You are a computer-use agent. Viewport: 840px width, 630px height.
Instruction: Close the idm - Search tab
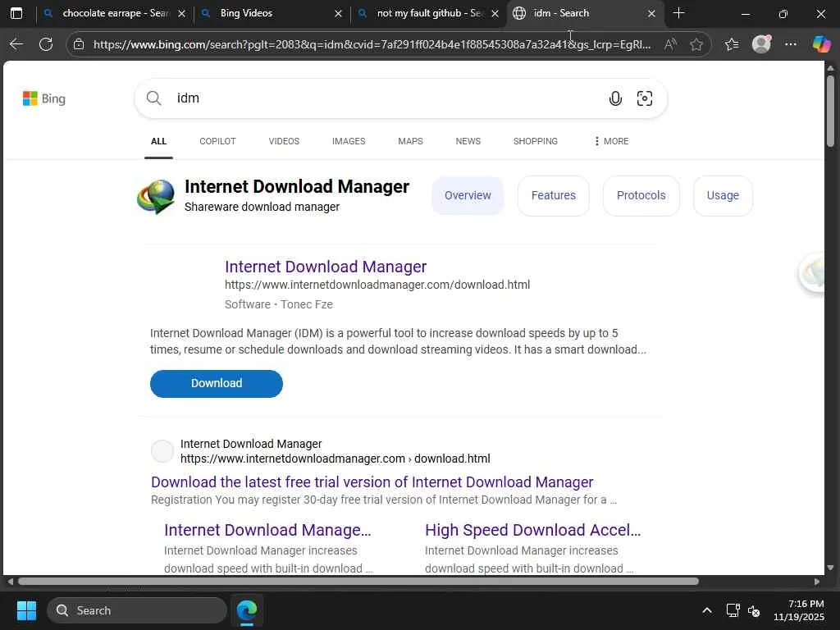651,13
